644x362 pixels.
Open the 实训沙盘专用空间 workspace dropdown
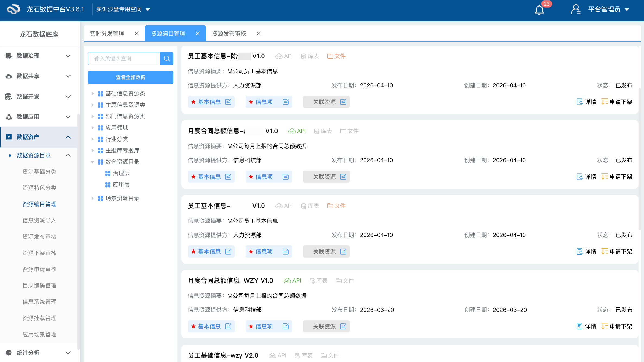coord(148,9)
